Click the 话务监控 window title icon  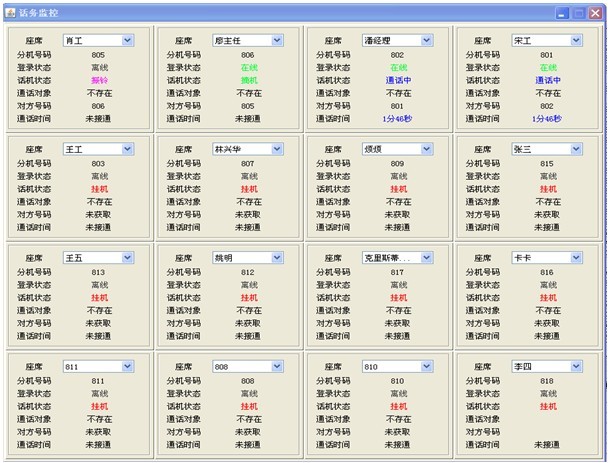click(x=10, y=12)
